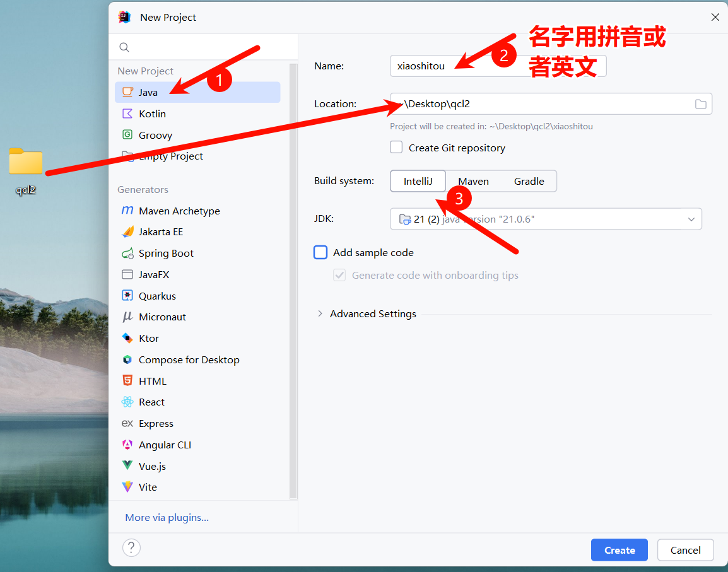Image resolution: width=728 pixels, height=572 pixels.
Task: Click the Spring Boot leaf icon
Action: [127, 253]
